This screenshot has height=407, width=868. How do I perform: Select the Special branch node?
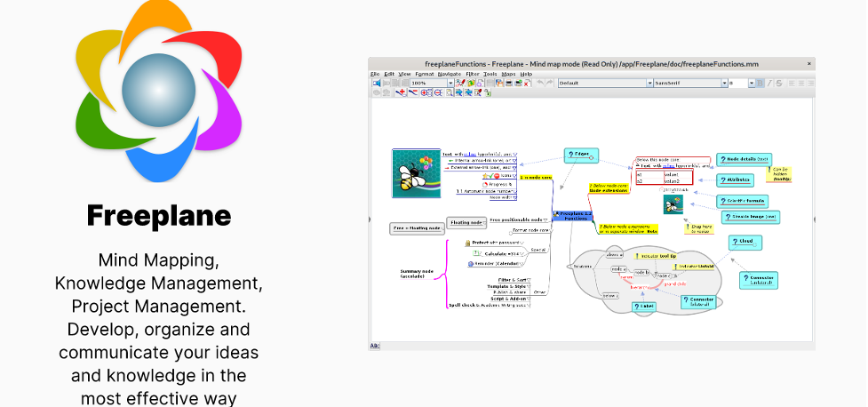click(538, 250)
